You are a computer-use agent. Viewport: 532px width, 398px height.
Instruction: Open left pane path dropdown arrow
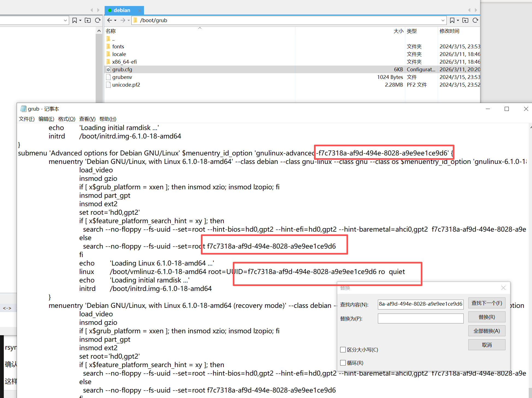coord(65,20)
